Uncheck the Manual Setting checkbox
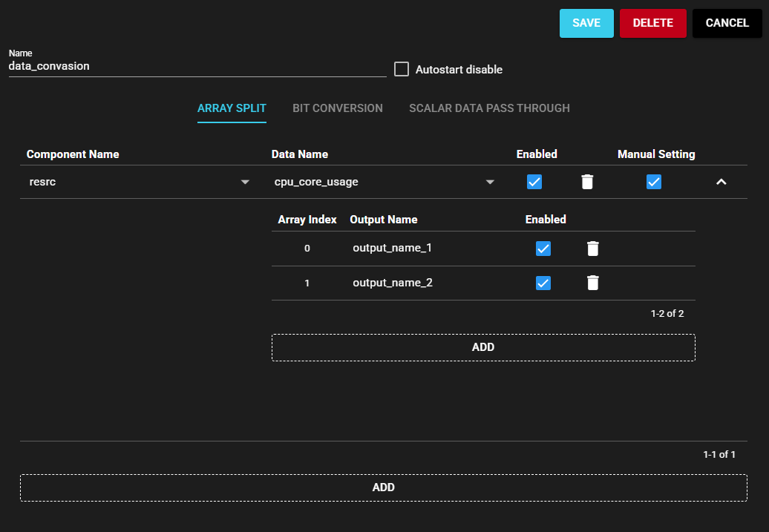Viewport: 769px width, 532px height. pyautogui.click(x=654, y=182)
